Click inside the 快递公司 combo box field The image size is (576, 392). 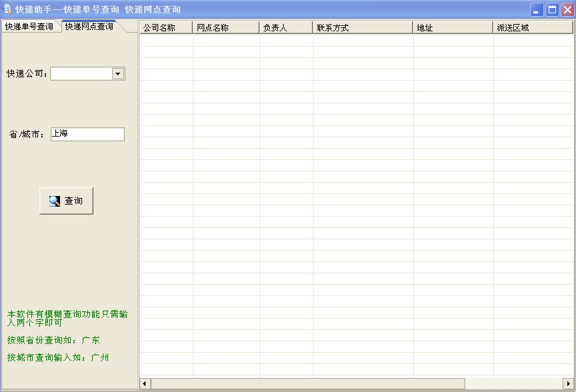tap(81, 74)
